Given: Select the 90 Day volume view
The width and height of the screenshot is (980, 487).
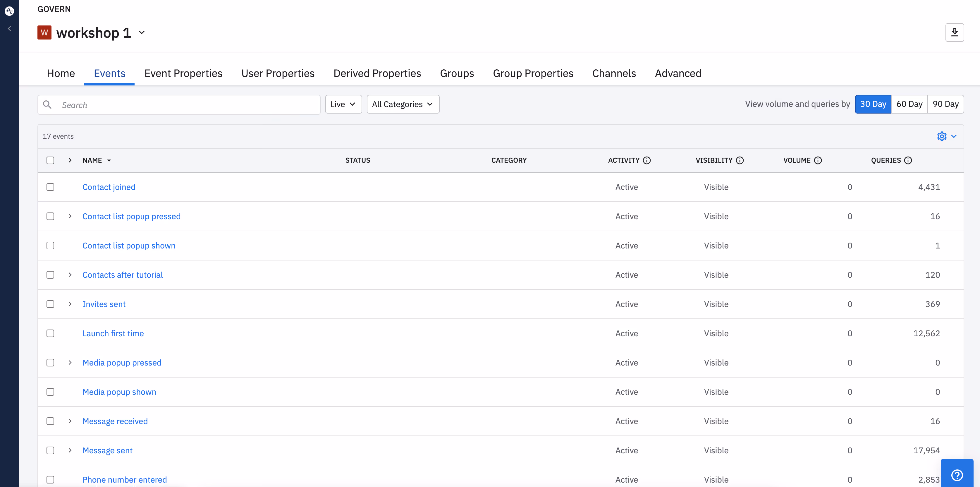Looking at the screenshot, I should [945, 104].
